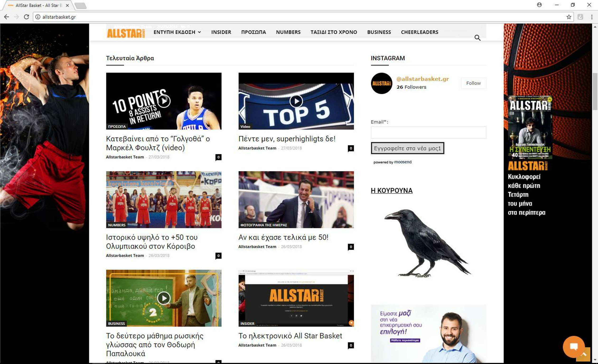The image size is (598, 364).
Task: Click the ALLSTAR Basket site logo
Action: pos(126,33)
